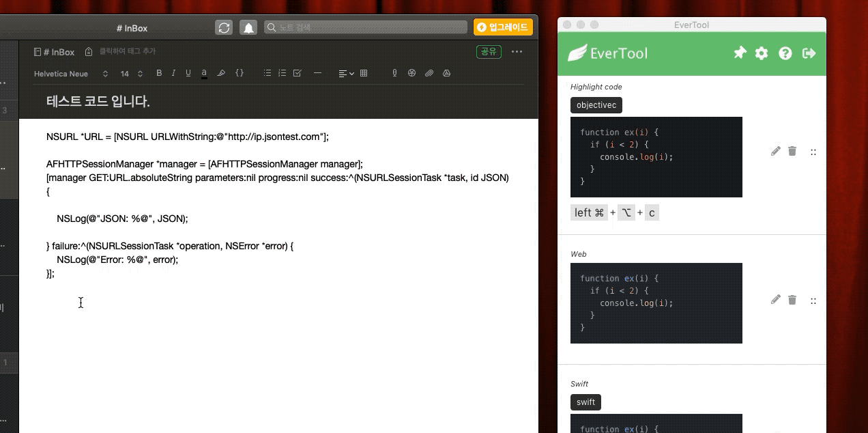Open the font size 14 dropdown

[131, 73]
